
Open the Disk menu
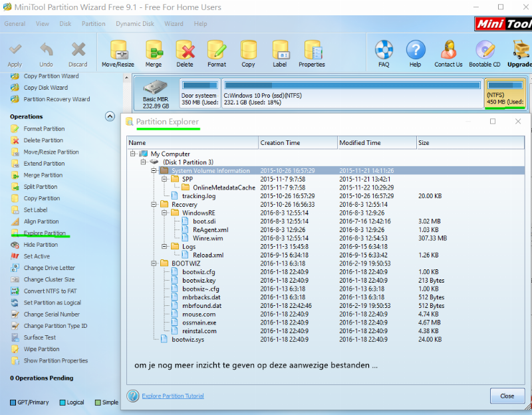pos(65,24)
